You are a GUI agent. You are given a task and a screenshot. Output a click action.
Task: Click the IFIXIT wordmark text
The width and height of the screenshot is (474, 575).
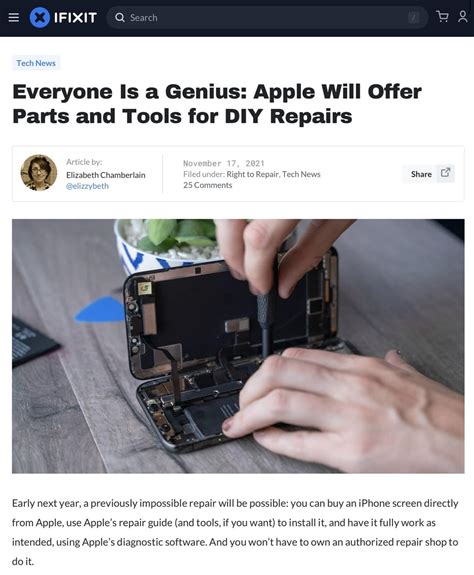[75, 18]
